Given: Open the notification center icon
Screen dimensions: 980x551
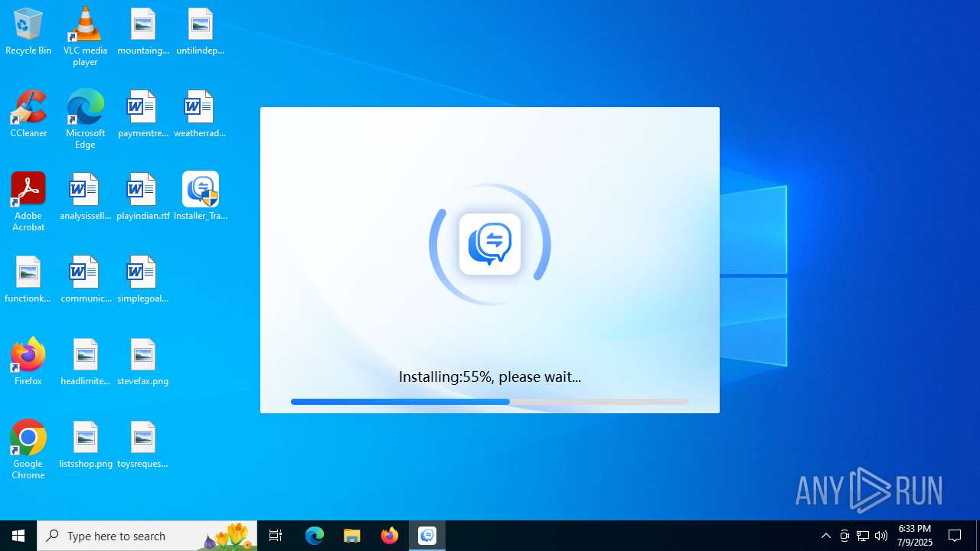Looking at the screenshot, I should click(955, 536).
